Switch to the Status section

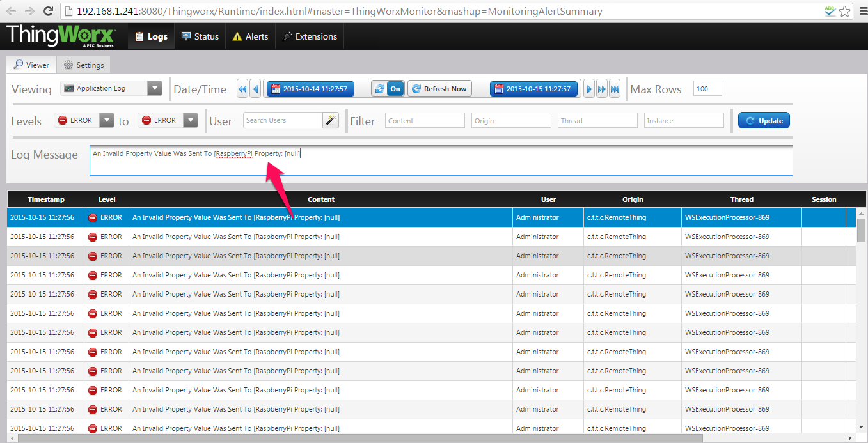click(x=200, y=36)
